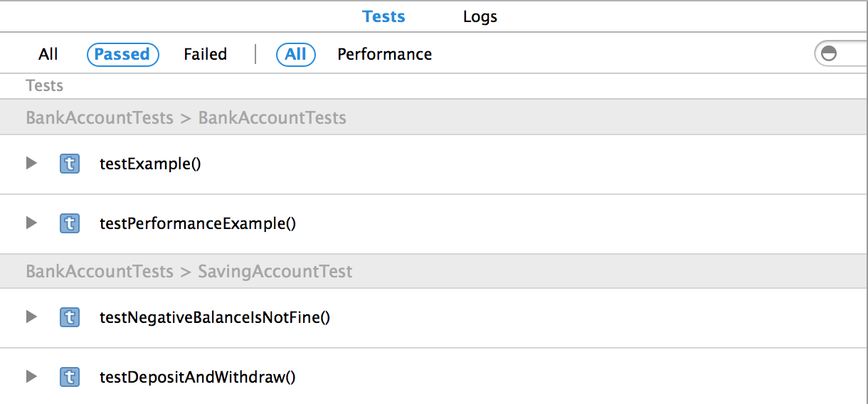Switch to the Tests tab
The height and width of the screenshot is (404, 868).
click(x=383, y=16)
